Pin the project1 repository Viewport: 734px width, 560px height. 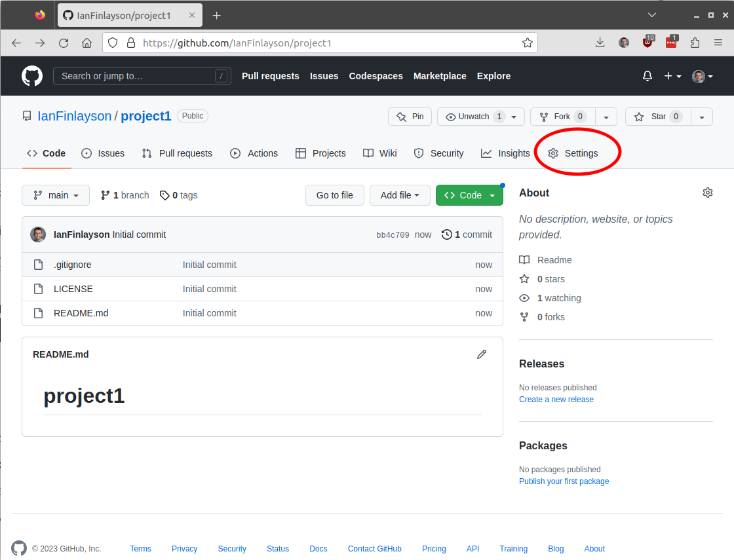(410, 117)
